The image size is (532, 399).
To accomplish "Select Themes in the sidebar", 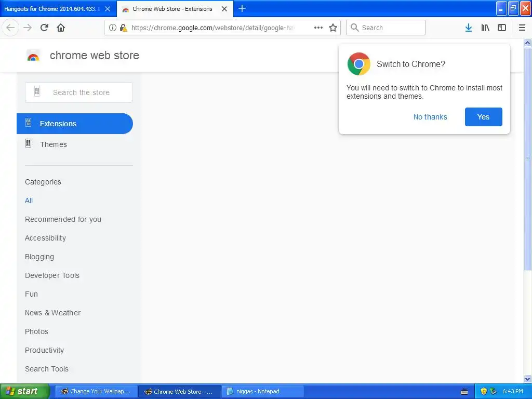I will 54,144.
